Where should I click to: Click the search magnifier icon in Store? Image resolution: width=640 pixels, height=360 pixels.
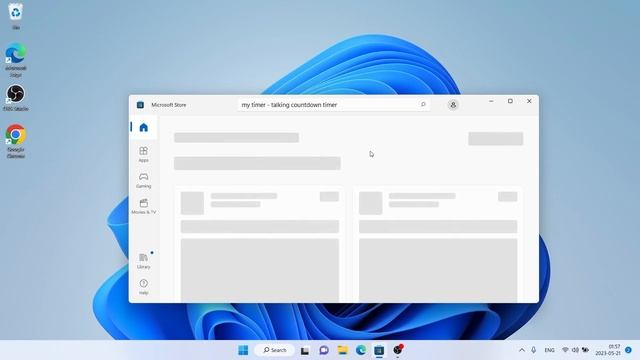423,104
